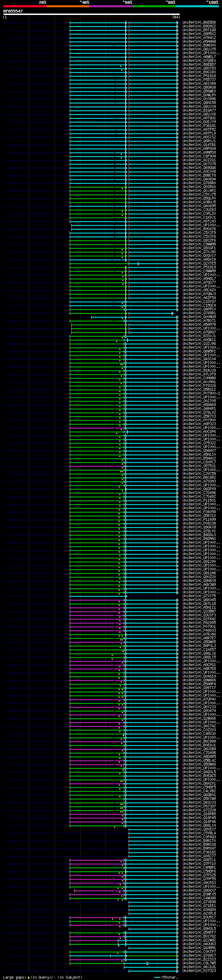Click hit label UniRef100_Q6UJX5
222x980 pixels.
[199, 49]
